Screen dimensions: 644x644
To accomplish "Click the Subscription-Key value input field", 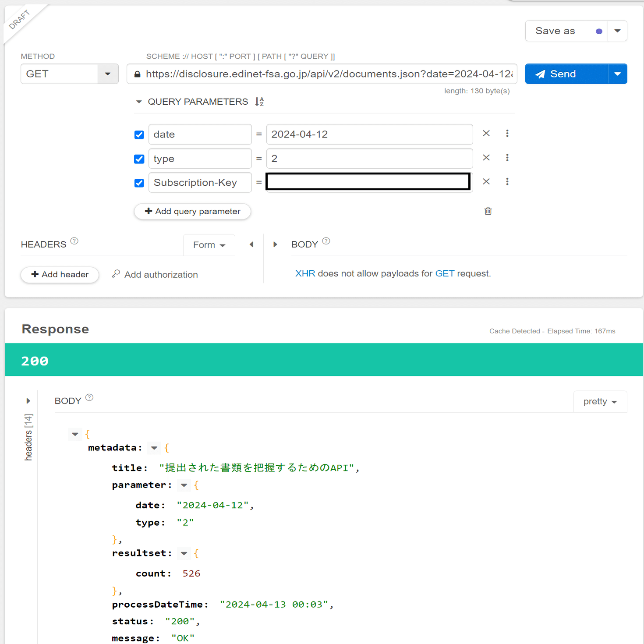I will (x=368, y=182).
